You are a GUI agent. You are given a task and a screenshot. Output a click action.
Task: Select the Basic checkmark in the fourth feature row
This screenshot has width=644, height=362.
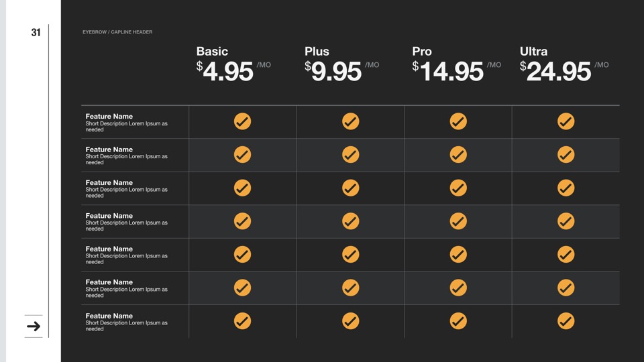[x=242, y=221]
